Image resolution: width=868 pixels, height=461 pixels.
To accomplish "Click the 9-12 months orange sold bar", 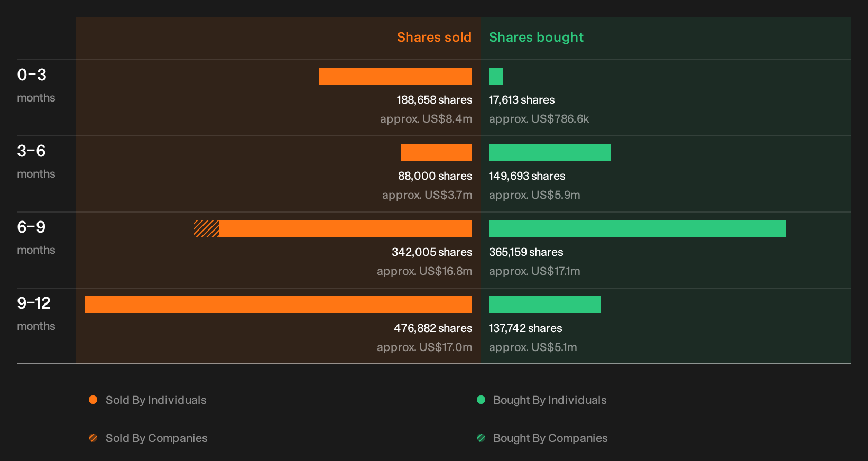I will [x=278, y=305].
